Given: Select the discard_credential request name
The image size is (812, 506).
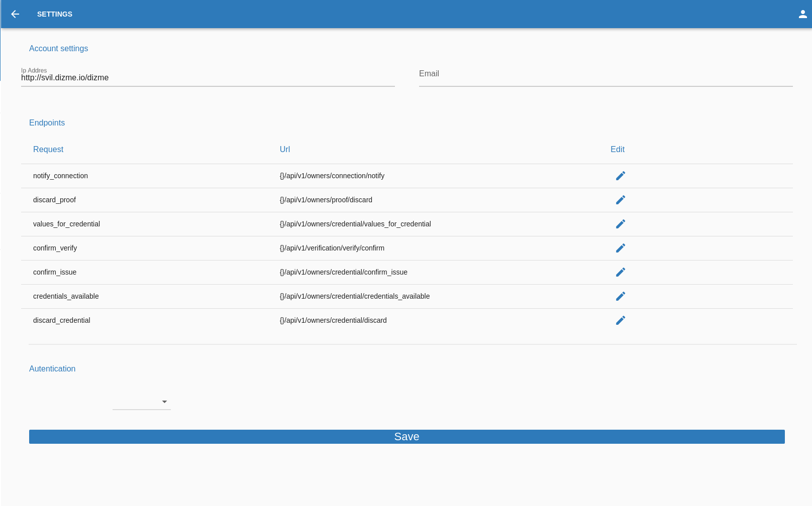Looking at the screenshot, I should coord(62,320).
